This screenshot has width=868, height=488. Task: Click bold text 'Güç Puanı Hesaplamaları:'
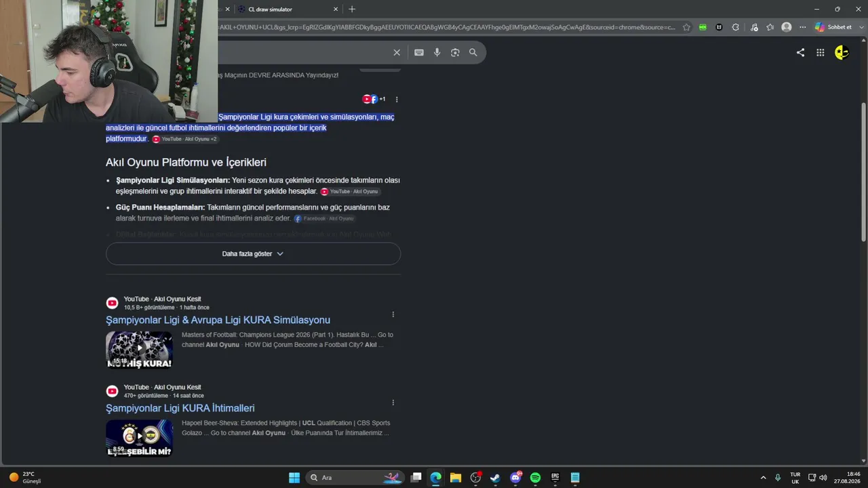click(160, 207)
